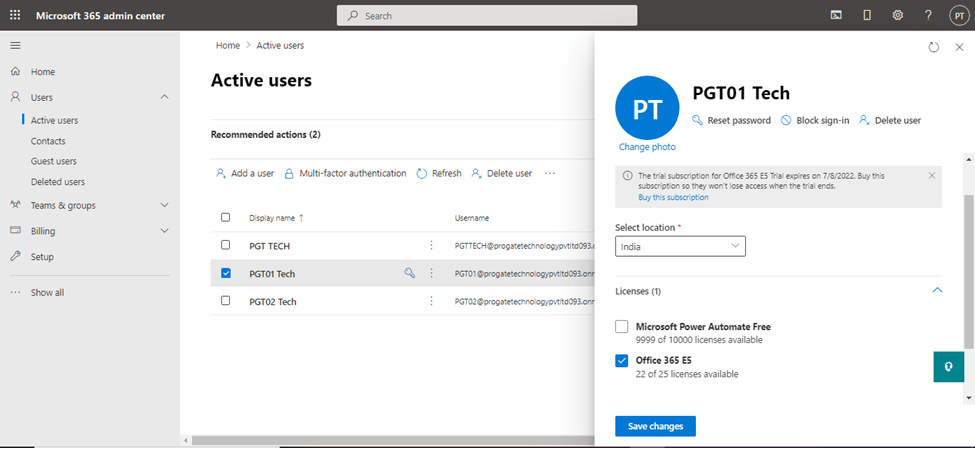The width and height of the screenshot is (975, 460).
Task: Open the app launcher waffle icon
Action: [x=15, y=15]
